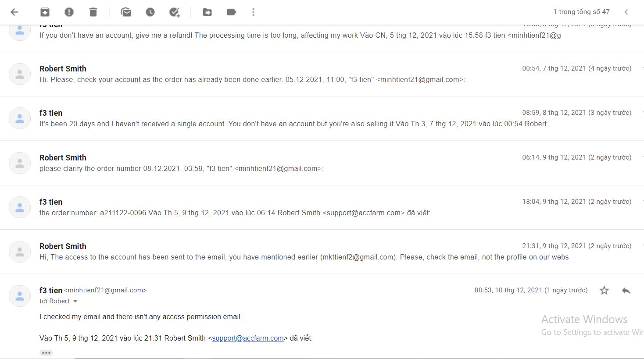This screenshot has height=359, width=644.
Task: Go to newer conversation chevron
Action: point(626,12)
